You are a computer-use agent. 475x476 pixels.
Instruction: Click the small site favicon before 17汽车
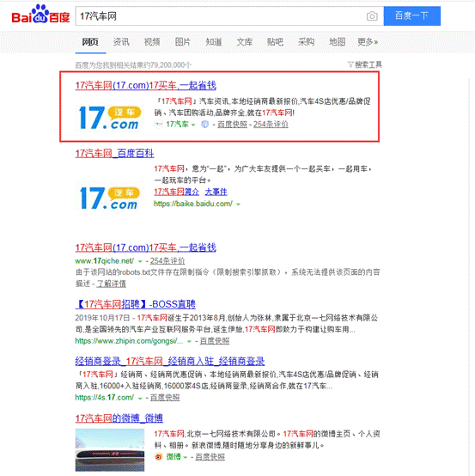click(158, 125)
